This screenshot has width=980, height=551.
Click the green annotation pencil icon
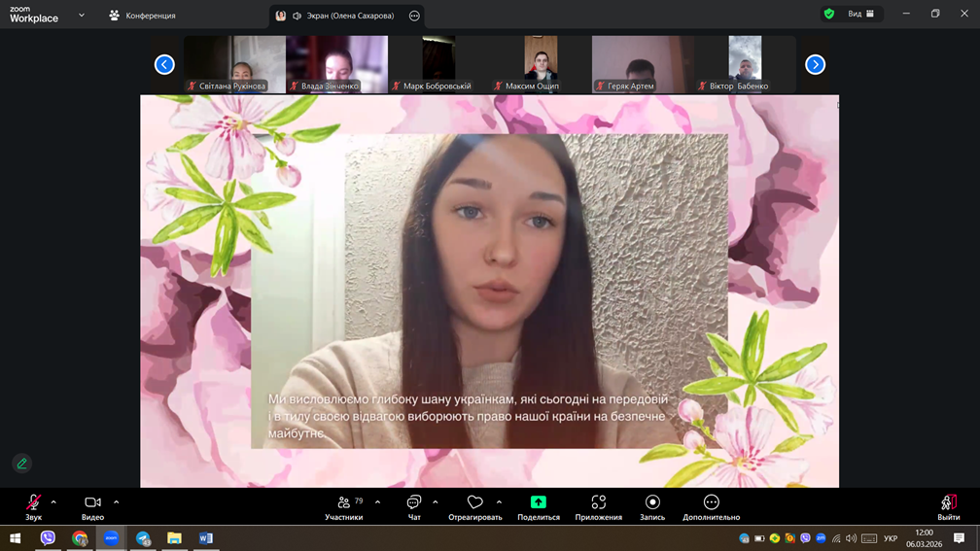coord(21,464)
